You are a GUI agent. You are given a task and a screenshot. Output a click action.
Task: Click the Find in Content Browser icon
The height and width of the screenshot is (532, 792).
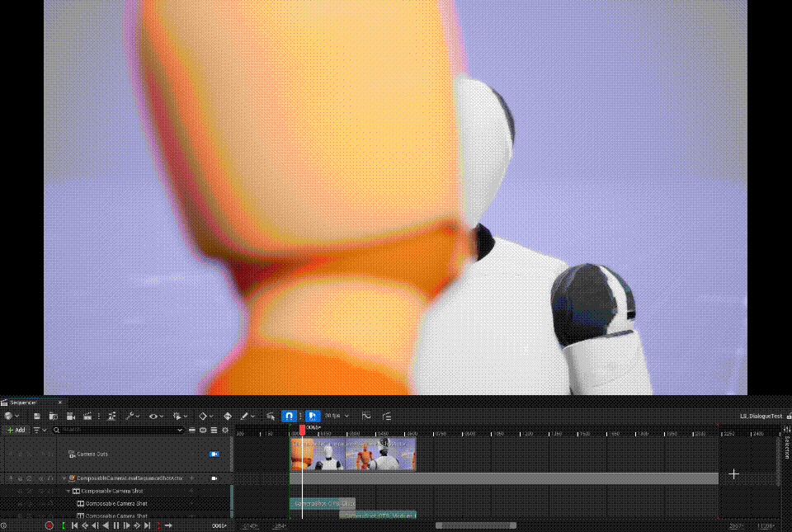(54, 416)
